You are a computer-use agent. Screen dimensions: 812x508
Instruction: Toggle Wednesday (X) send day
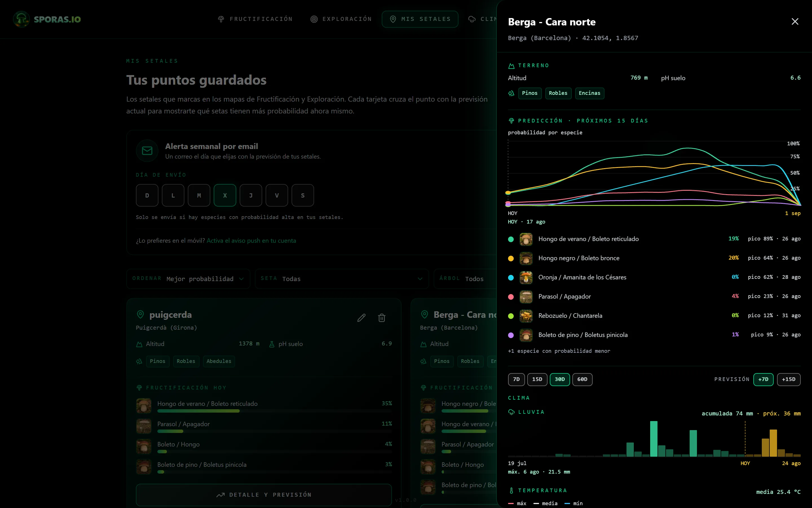pos(225,195)
